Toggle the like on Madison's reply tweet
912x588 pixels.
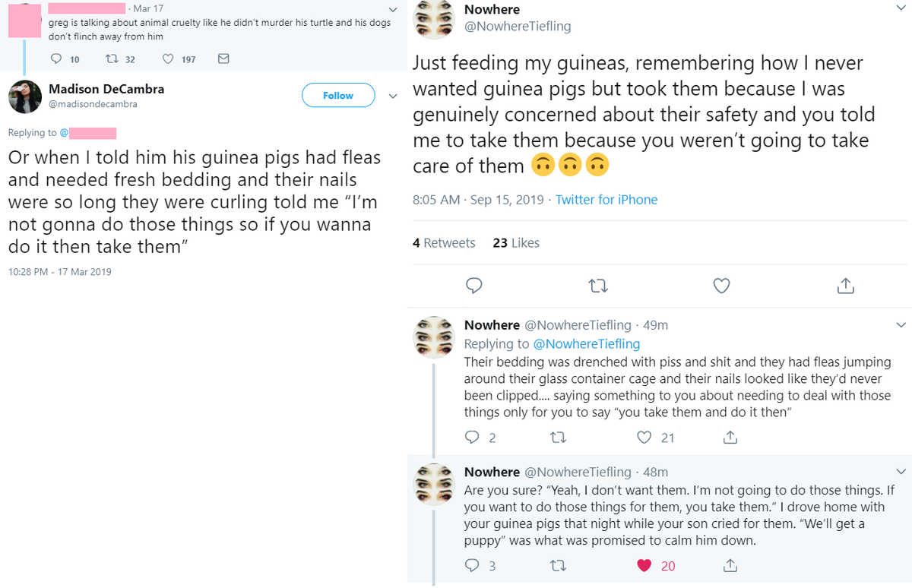click(167, 58)
